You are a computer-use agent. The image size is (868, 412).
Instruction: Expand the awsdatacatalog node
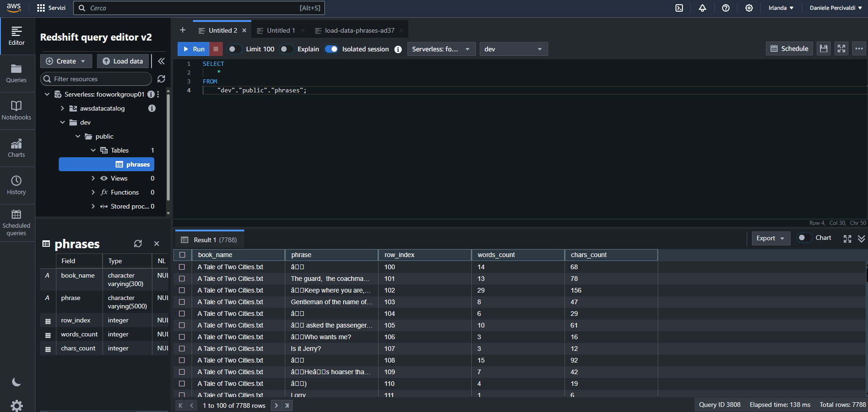click(x=62, y=108)
